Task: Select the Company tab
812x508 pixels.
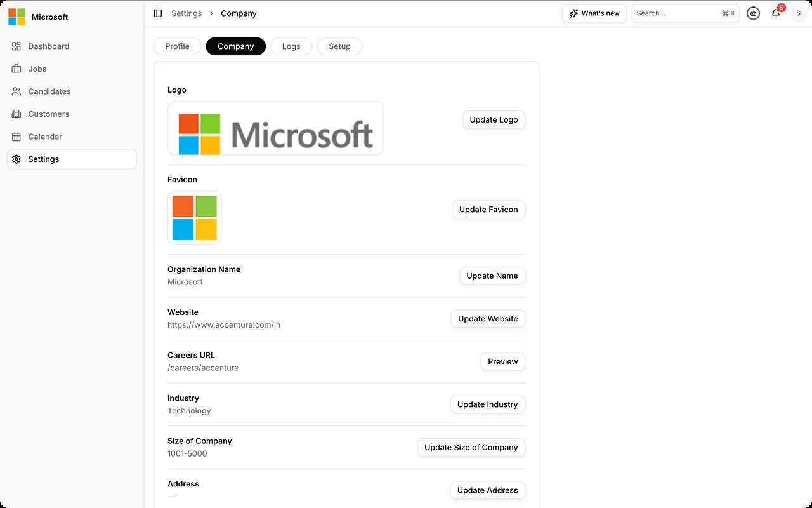Action: click(236, 46)
